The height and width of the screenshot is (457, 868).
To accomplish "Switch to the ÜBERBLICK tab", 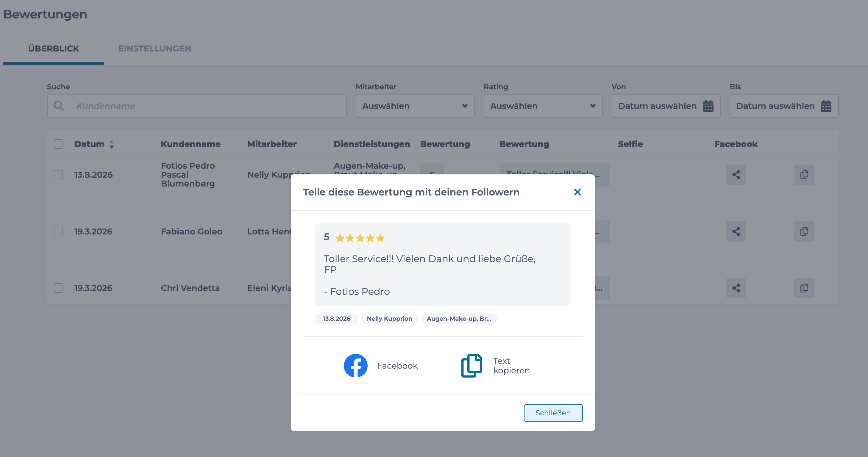I will (54, 48).
